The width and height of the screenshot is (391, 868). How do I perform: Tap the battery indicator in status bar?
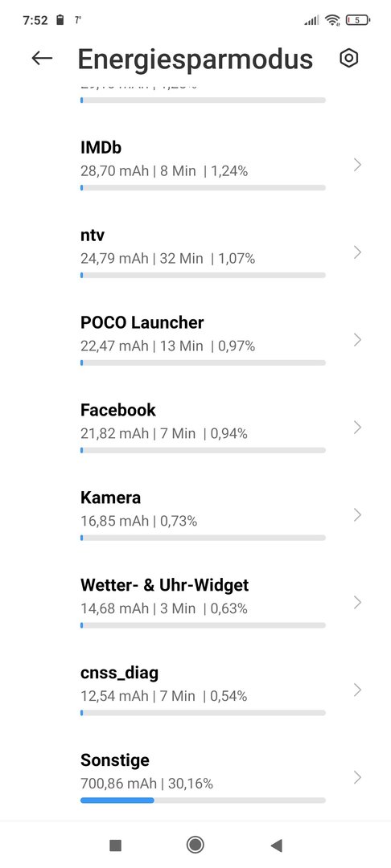pos(358,20)
